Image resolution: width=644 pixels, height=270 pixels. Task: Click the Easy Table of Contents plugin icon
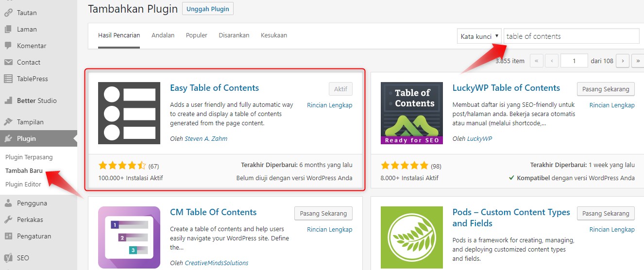tap(129, 113)
